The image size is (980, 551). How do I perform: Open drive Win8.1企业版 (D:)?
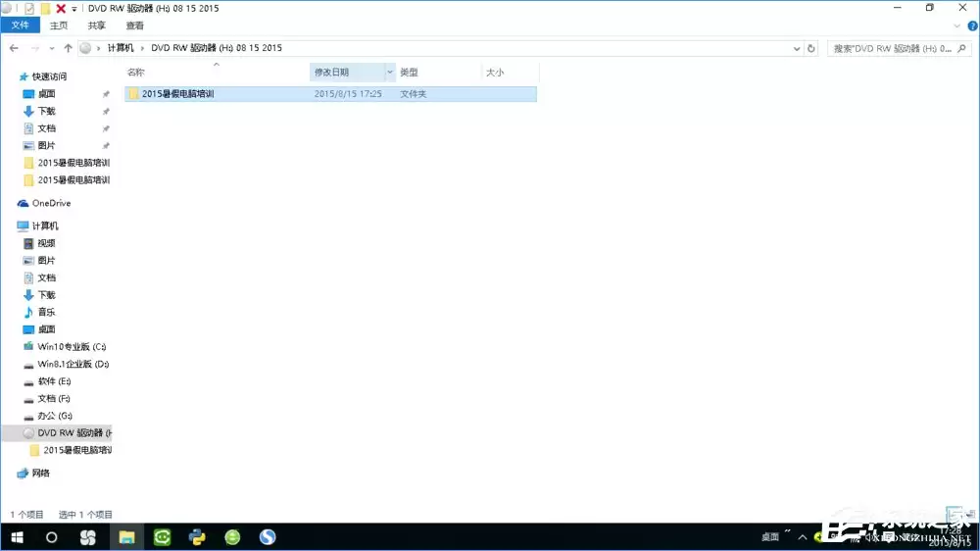point(73,364)
